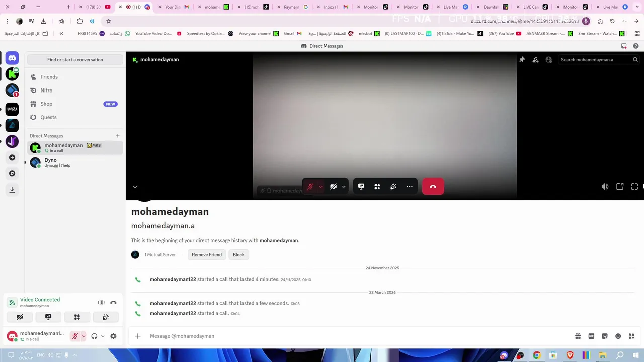The height and width of the screenshot is (362, 644).
Task: Open Discord home direct messages icon
Action: (12, 58)
